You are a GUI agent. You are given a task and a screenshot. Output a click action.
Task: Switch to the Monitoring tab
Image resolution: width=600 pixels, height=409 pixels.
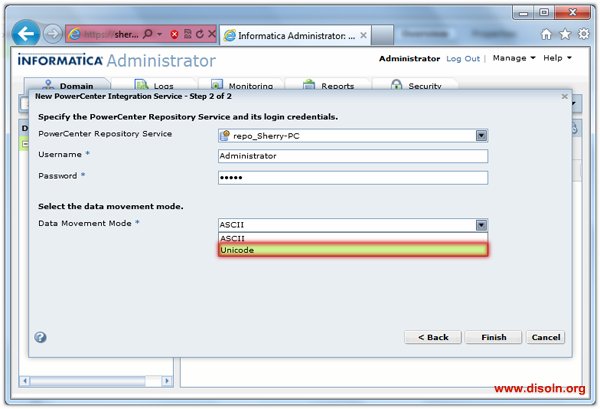tap(241, 85)
